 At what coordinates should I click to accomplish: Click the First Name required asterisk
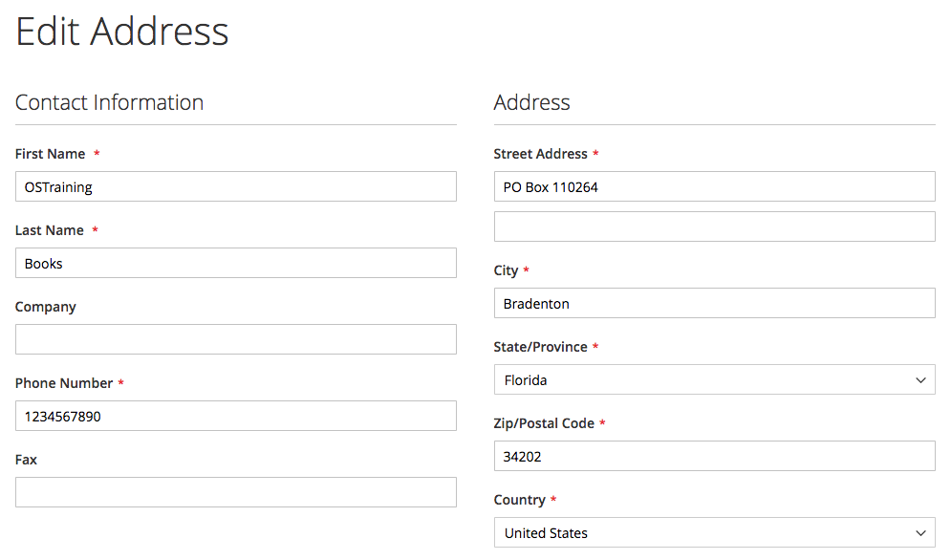95,153
